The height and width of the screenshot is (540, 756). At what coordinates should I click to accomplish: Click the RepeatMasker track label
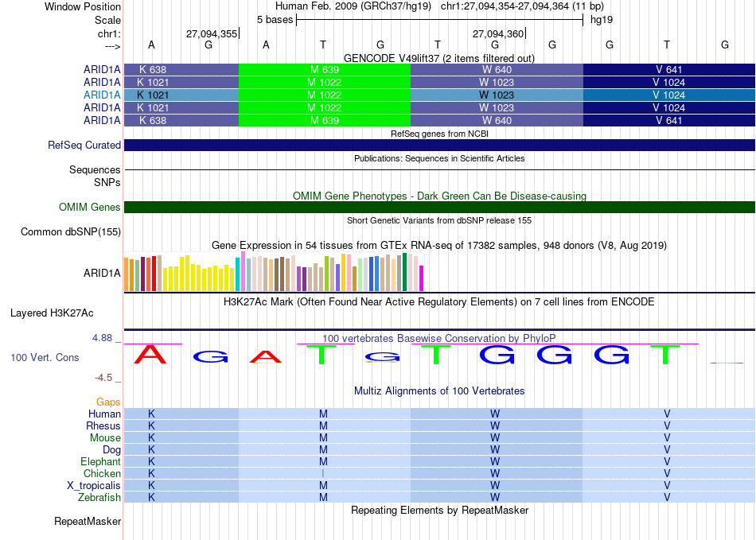(x=88, y=521)
